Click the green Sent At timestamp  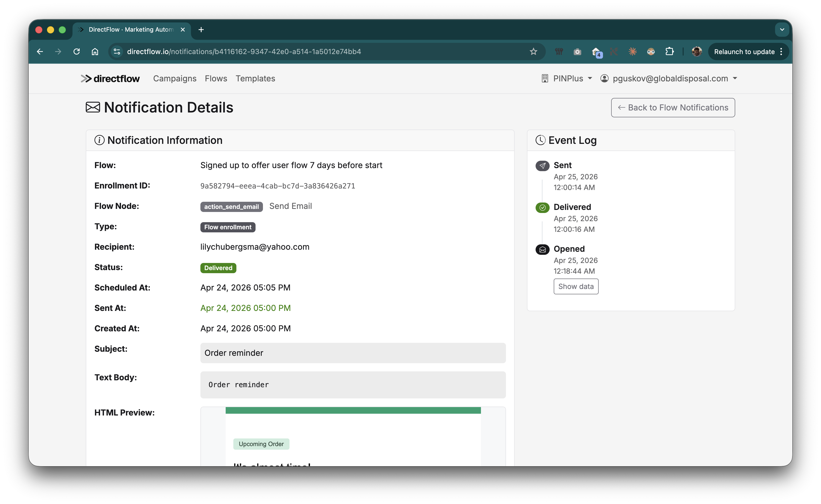(x=246, y=308)
